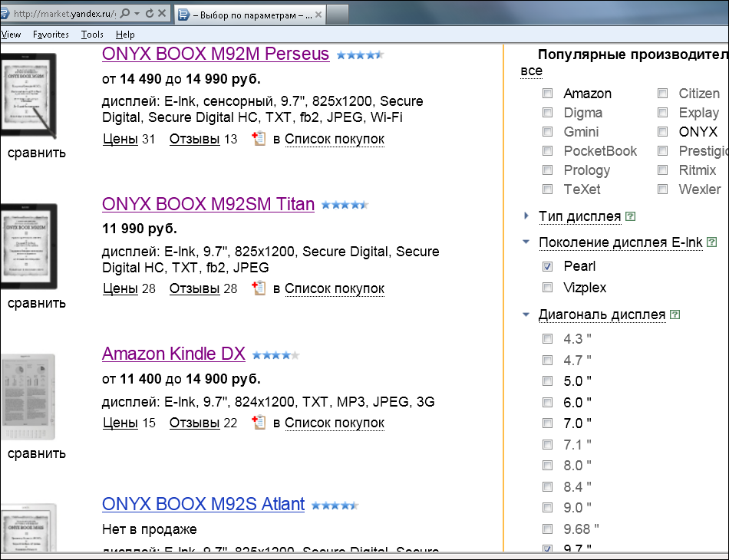Open address bar dropdown arrow

[x=137, y=13]
